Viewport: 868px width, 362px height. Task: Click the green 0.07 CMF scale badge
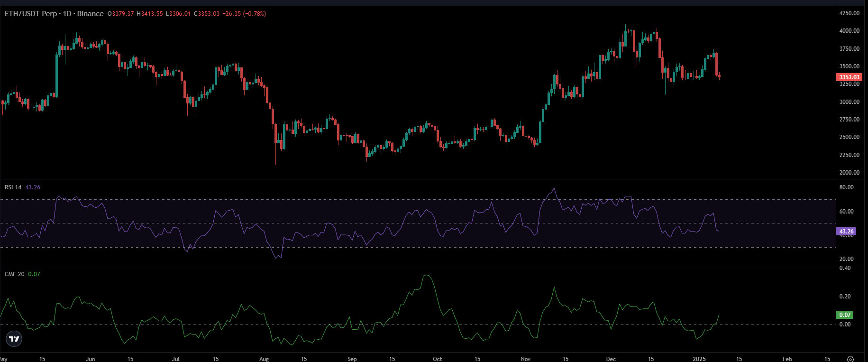click(845, 315)
